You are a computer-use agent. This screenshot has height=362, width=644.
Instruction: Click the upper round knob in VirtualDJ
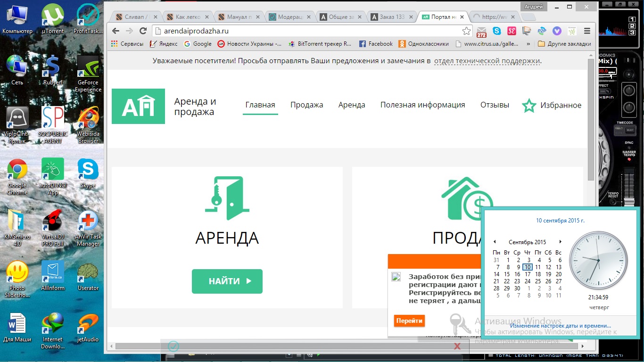(629, 90)
